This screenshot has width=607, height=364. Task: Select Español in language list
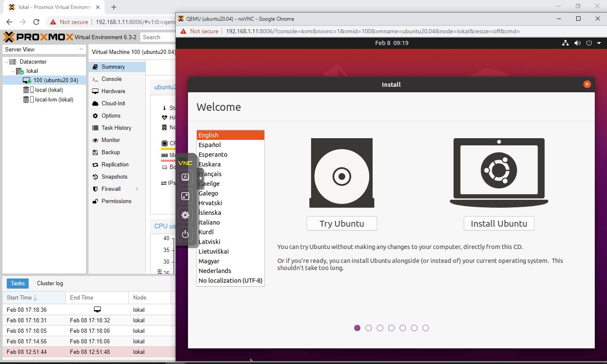231,145
